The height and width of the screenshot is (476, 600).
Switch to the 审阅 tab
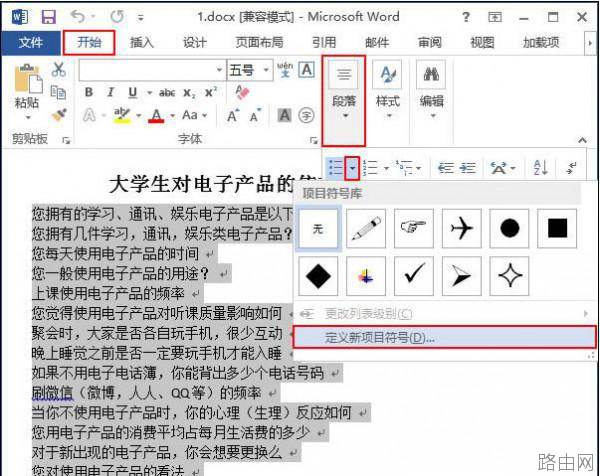430,42
